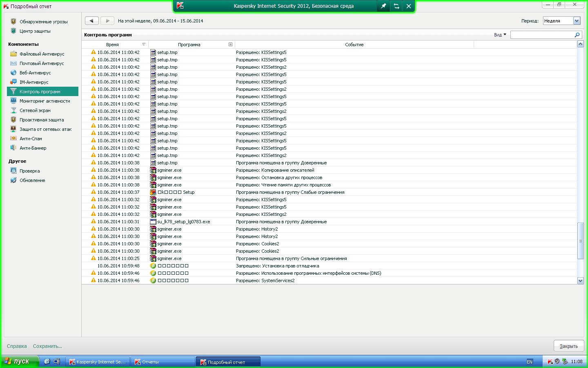Image resolution: width=588 pixels, height=368 pixels.
Task: Toggle sort order on Время column
Action: coord(144,45)
